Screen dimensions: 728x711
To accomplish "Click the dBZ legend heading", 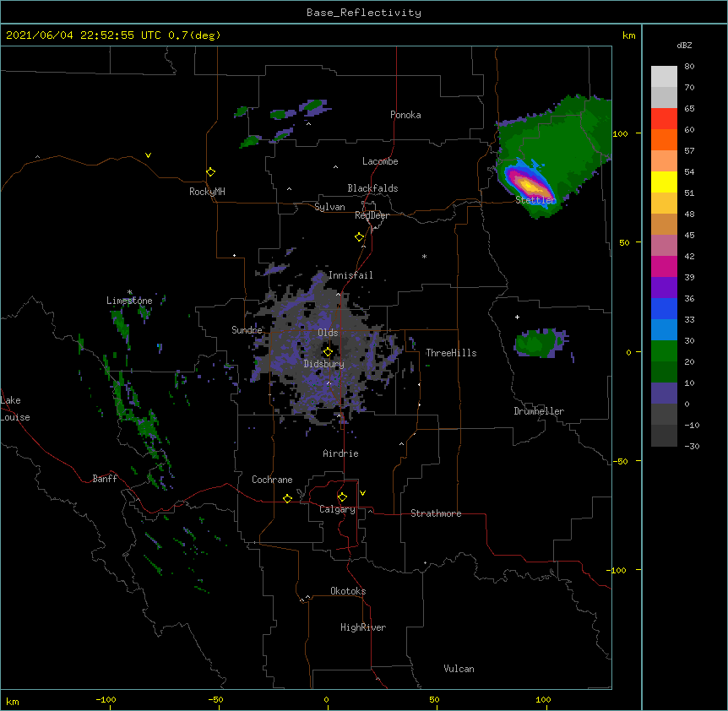I will pos(684,45).
